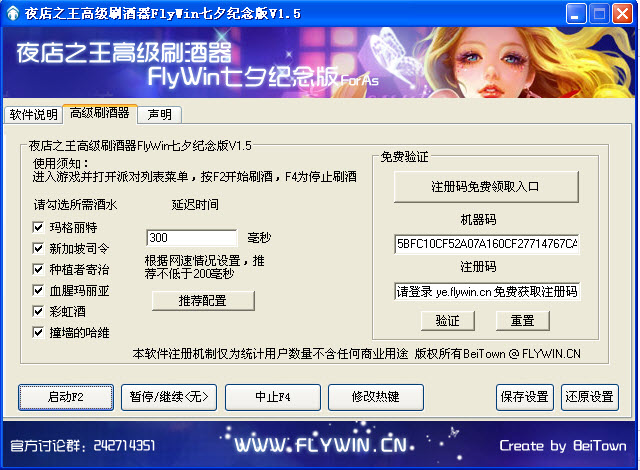Open the 注册码免费领取入口 button
Viewport: 640px width, 470px height.
[x=486, y=187]
